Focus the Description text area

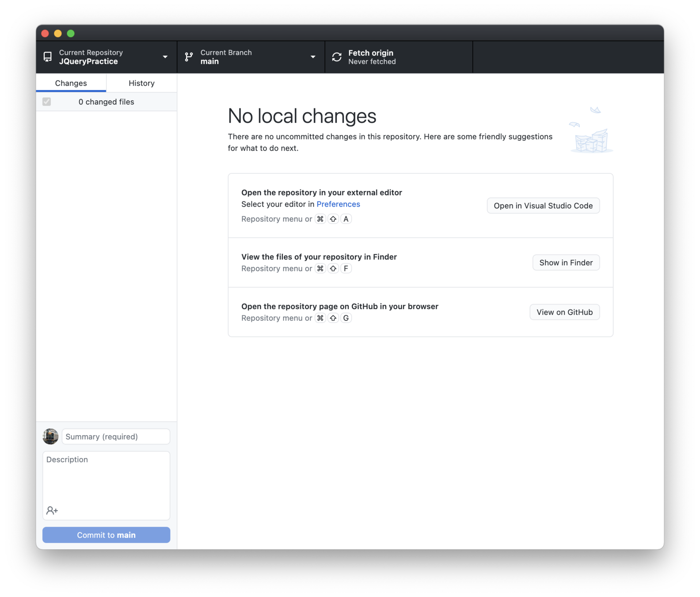click(x=106, y=486)
